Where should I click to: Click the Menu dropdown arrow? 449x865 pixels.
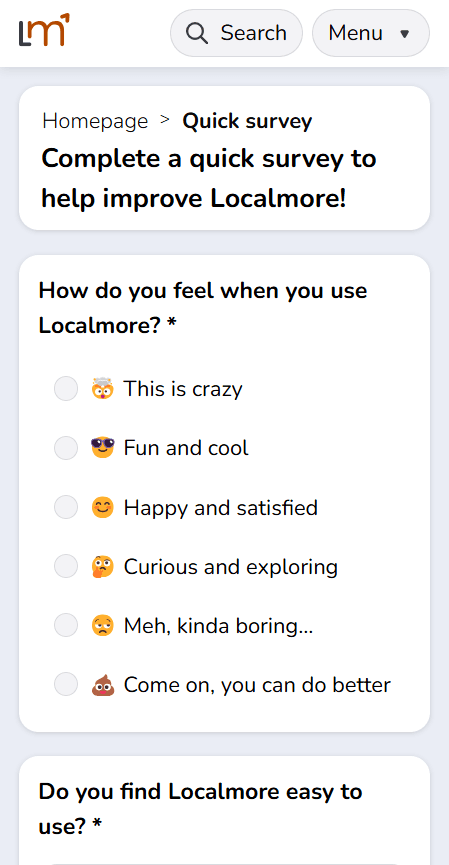click(x=404, y=34)
